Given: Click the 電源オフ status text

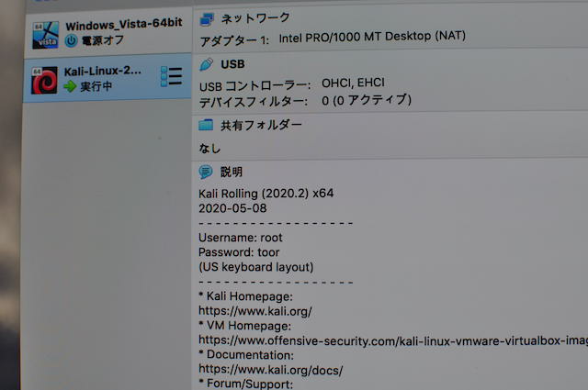Looking at the screenshot, I should [x=102, y=40].
